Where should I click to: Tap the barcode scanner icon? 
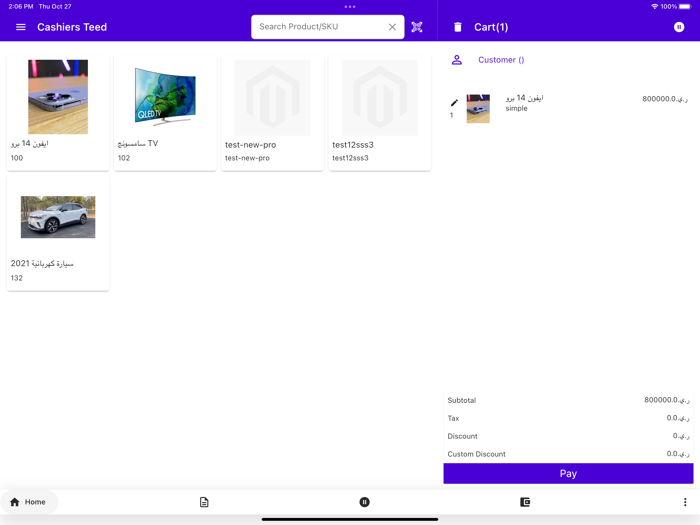tap(417, 27)
